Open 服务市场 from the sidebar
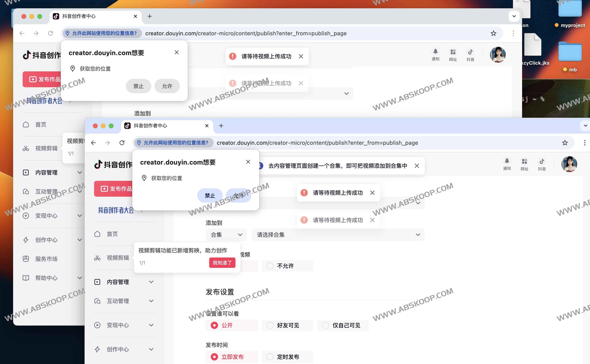 pyautogui.click(x=46, y=259)
